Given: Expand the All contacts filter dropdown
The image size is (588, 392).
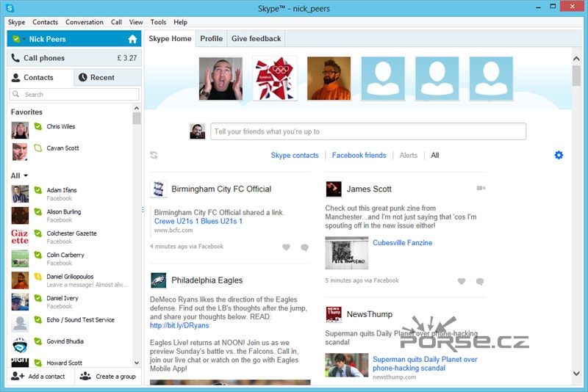Looking at the screenshot, I should pos(20,175).
